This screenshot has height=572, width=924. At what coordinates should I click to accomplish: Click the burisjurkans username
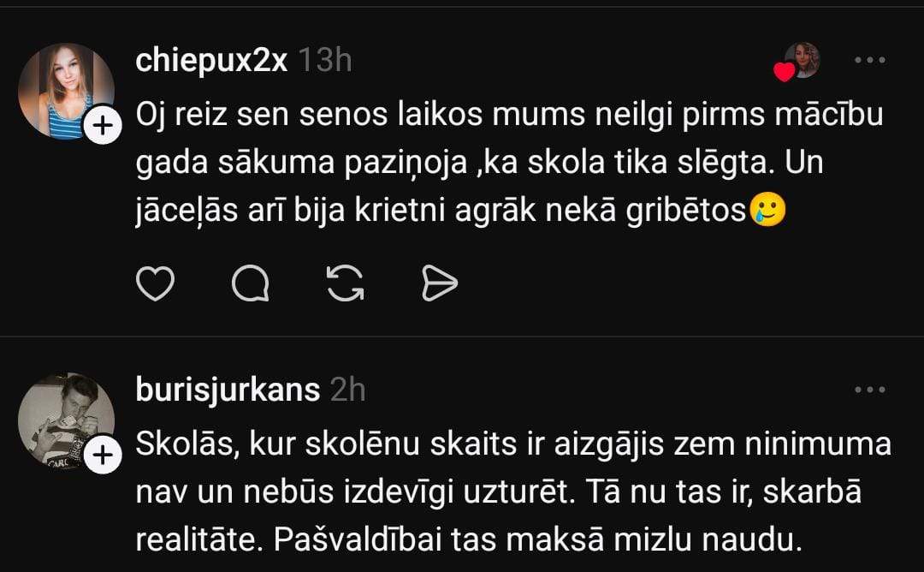tap(228, 390)
